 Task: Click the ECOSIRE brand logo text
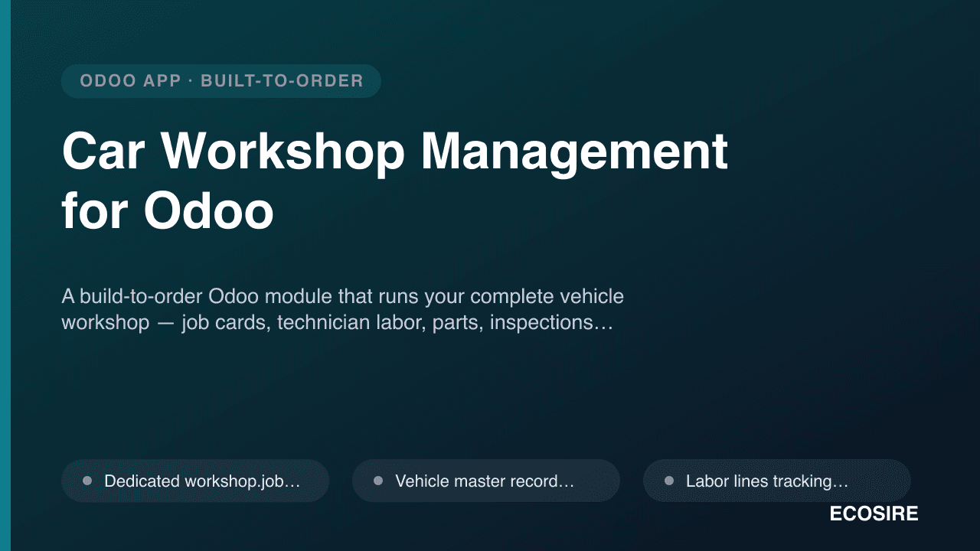(x=874, y=514)
